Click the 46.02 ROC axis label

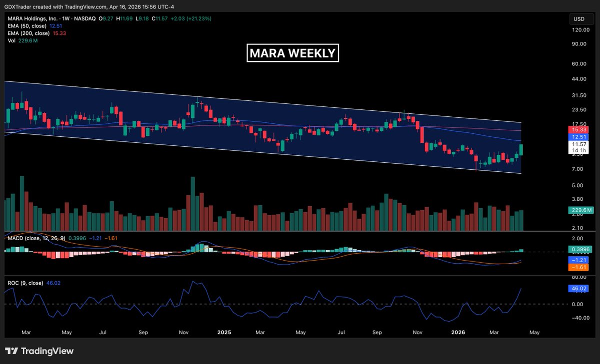[x=578, y=289]
